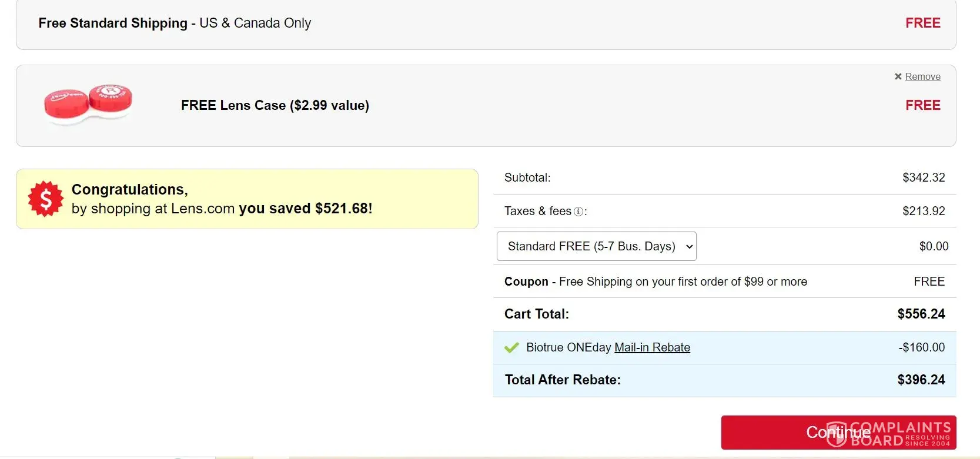Click the FREE Lens Case title text

coord(275,105)
